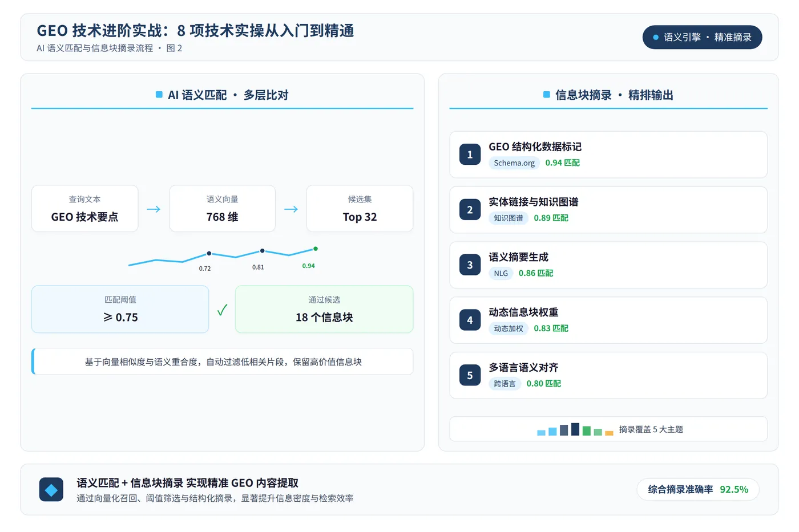
Task: Open the 查询文本 GEO 技术要点 card
Action: point(85,208)
